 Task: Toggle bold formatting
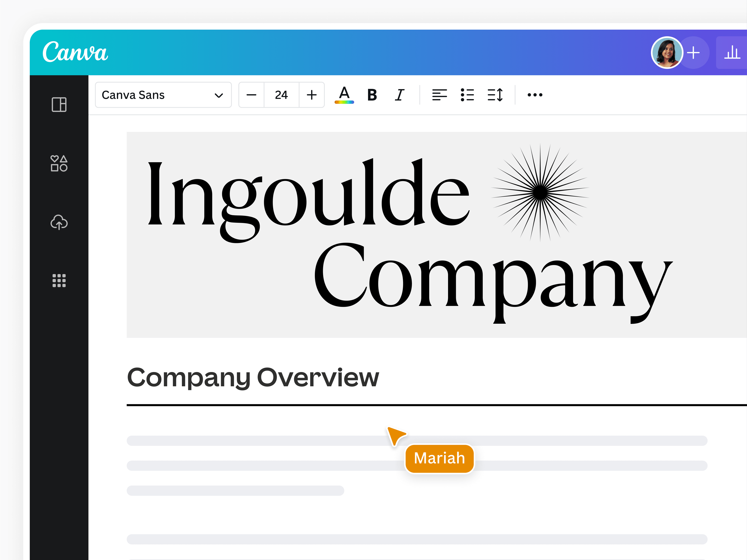(372, 95)
